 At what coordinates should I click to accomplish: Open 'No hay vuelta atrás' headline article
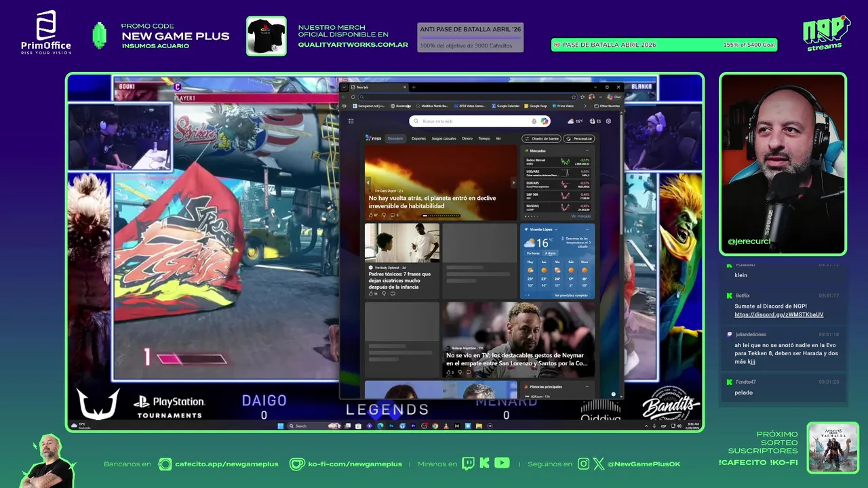[x=432, y=202]
